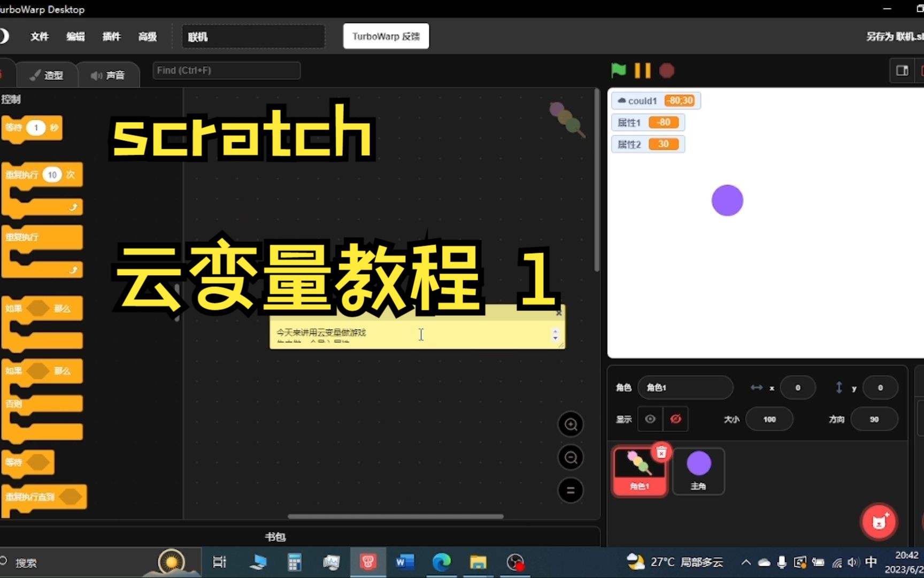Image resolution: width=924 pixels, height=578 pixels.
Task: Open the 声音 sounds tab
Action: pyautogui.click(x=109, y=75)
